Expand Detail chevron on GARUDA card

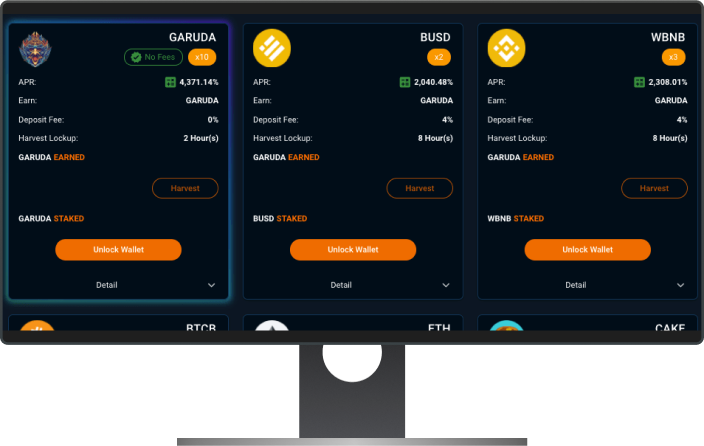(211, 285)
